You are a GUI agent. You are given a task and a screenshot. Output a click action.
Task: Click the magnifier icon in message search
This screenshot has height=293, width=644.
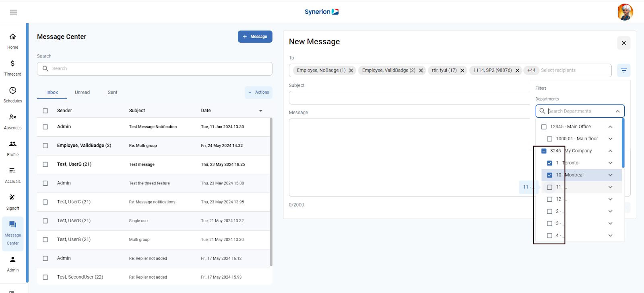pos(45,69)
